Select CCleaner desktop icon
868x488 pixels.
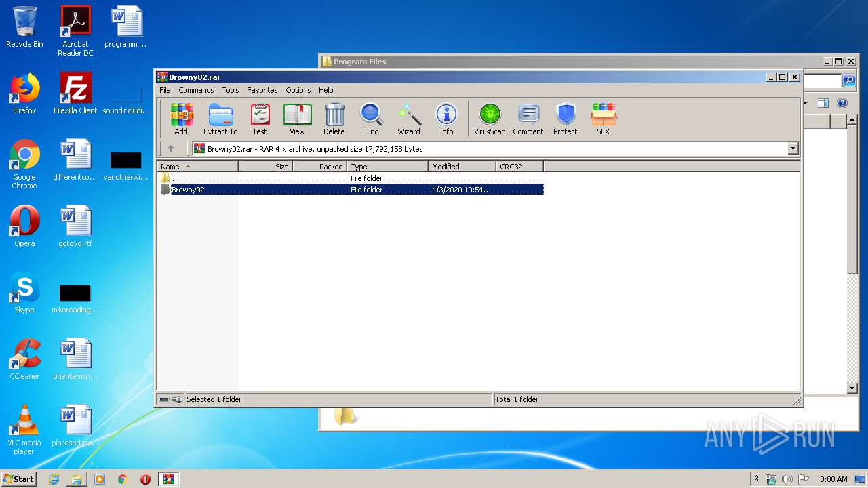pos(24,359)
